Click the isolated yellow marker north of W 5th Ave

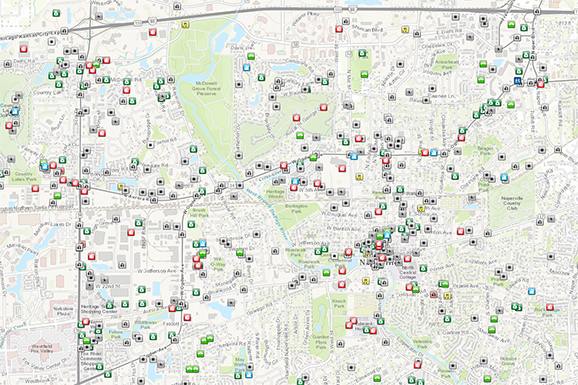point(359,177)
